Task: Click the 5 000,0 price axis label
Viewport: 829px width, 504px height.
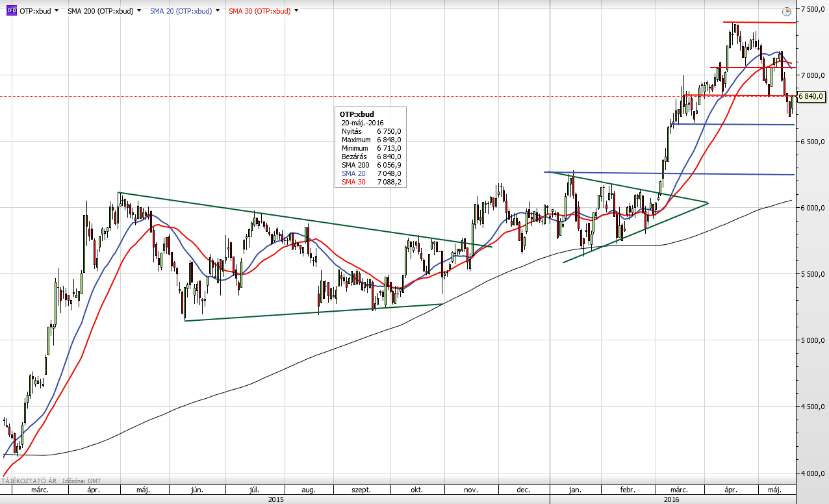Action: (x=813, y=340)
